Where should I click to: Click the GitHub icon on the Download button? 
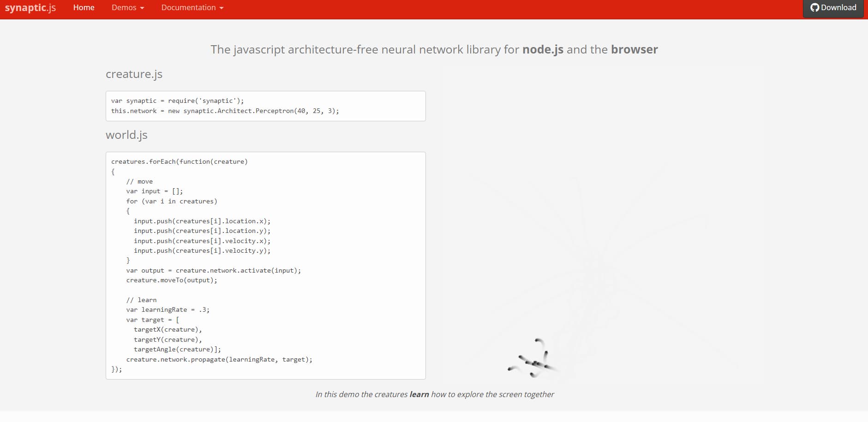(x=815, y=7)
